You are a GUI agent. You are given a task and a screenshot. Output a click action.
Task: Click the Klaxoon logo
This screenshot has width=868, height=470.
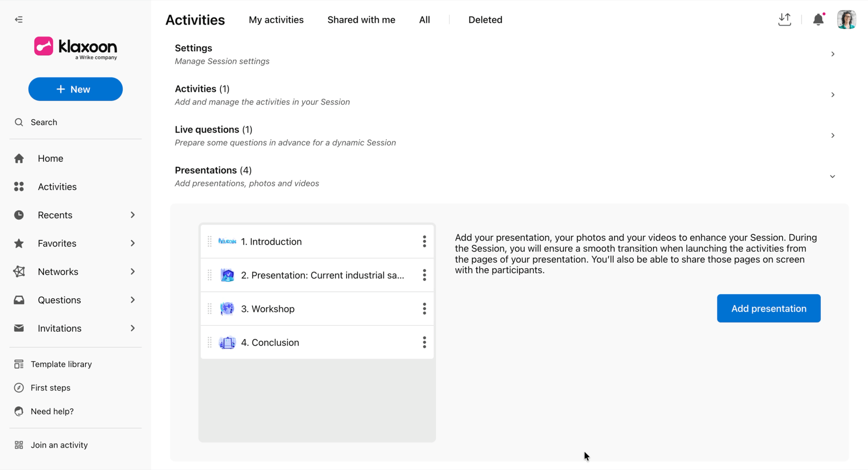coord(76,48)
